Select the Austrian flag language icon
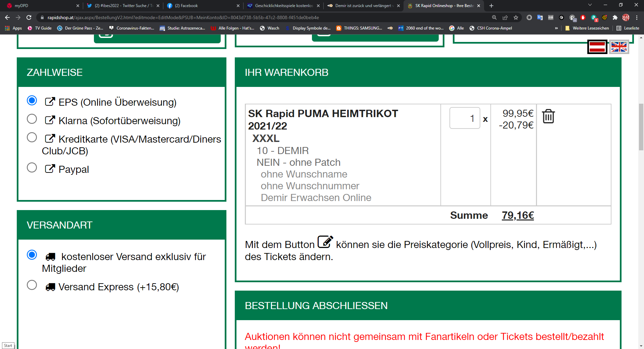 click(x=597, y=47)
